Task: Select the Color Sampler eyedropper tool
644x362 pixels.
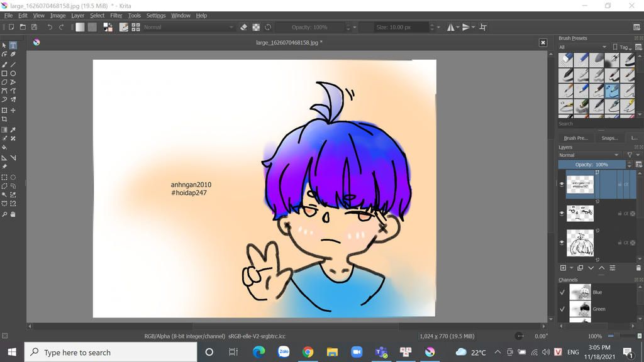Action: pos(13,129)
